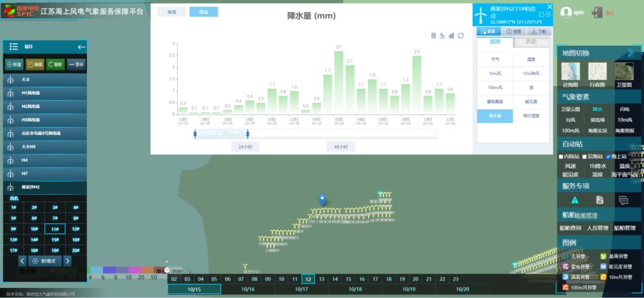
Task: Expand the H7 project row
Action: (45, 174)
